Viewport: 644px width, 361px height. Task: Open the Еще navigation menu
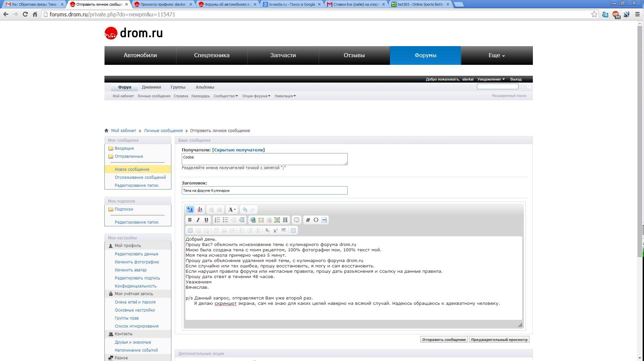point(496,55)
